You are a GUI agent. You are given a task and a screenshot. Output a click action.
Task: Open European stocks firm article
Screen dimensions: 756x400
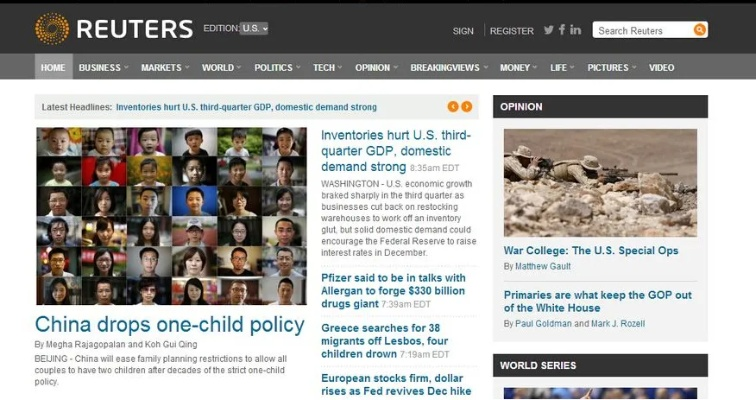click(396, 385)
